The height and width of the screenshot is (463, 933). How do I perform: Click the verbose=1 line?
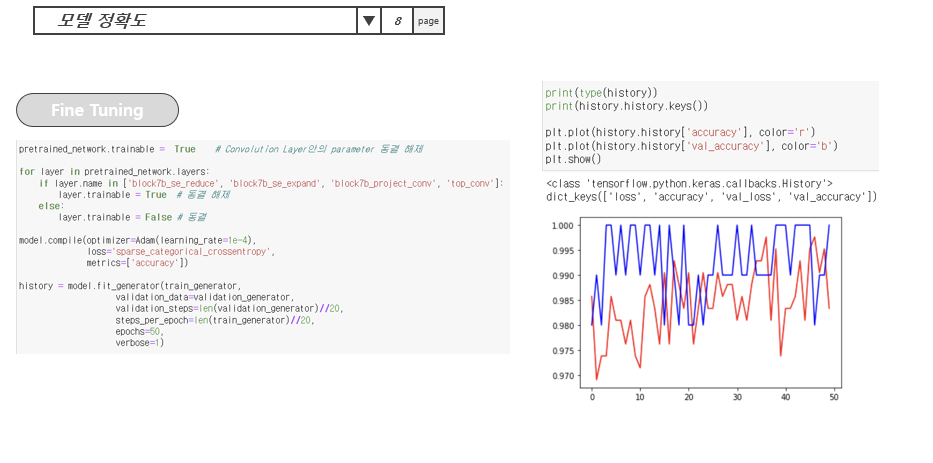pos(139,343)
